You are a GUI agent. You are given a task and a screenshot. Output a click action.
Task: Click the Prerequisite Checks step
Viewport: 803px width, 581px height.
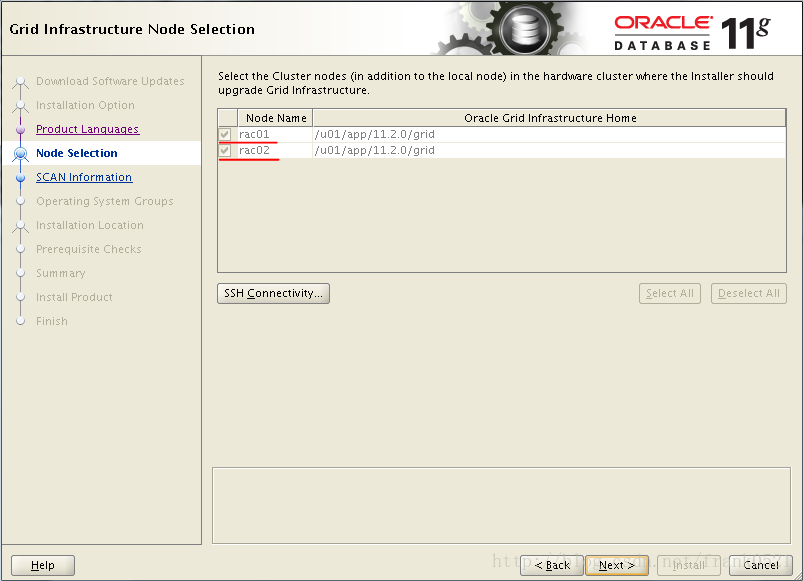click(x=89, y=249)
